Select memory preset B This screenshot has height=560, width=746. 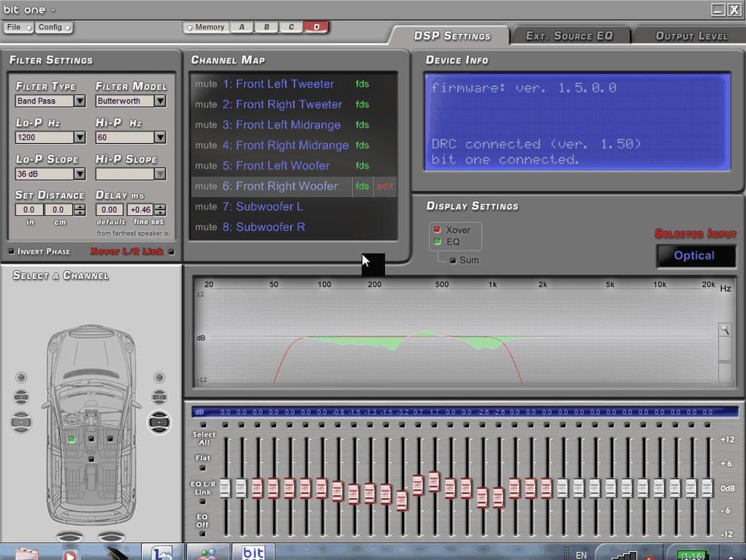[x=266, y=27]
